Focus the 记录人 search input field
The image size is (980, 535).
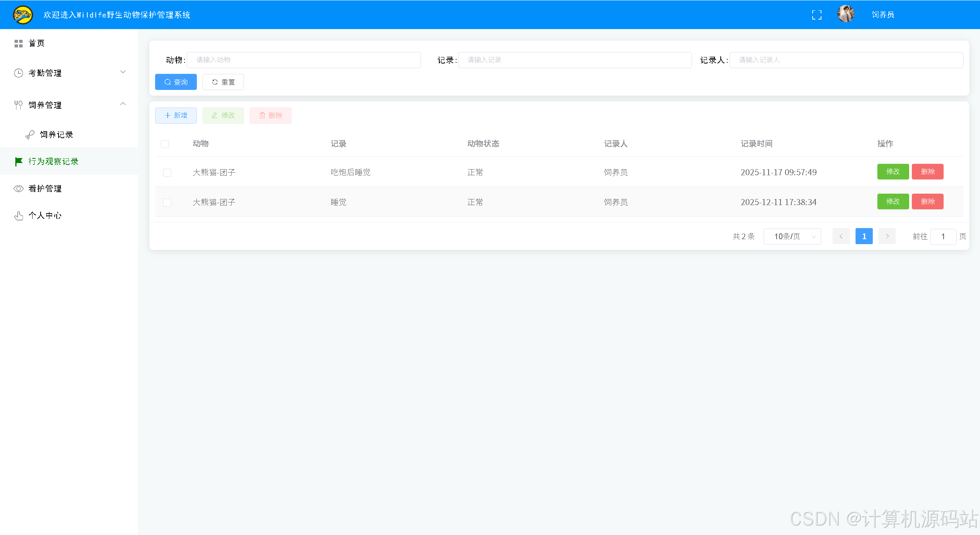click(846, 60)
